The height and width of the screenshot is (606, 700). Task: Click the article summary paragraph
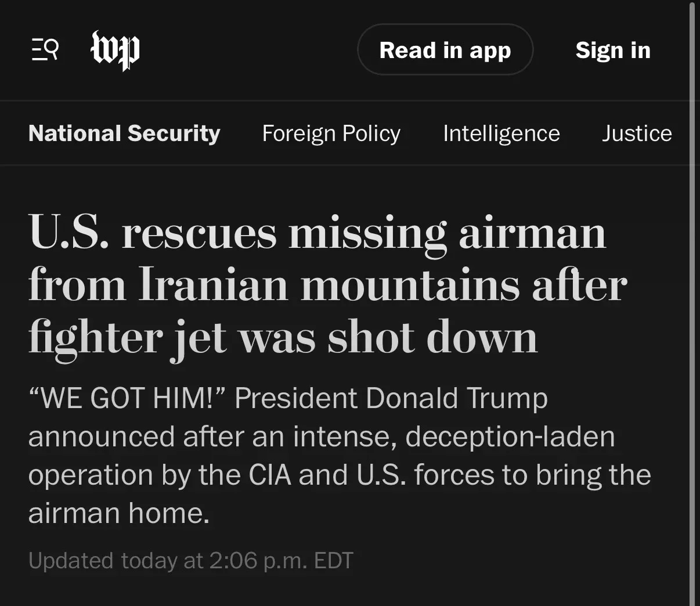point(339,456)
